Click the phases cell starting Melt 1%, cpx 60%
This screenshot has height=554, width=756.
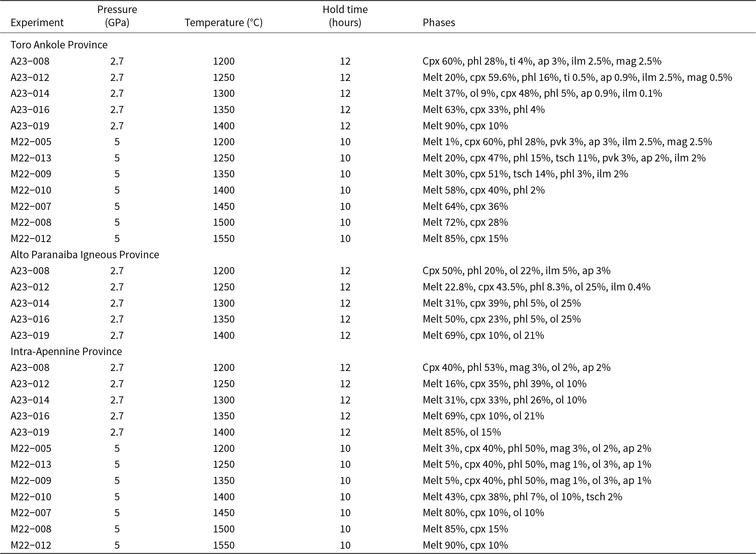click(x=567, y=142)
